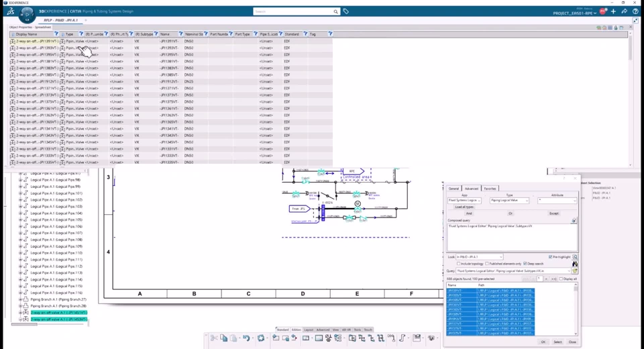
Task: Select the Standard toolbar tab
Action: pyautogui.click(x=282, y=330)
